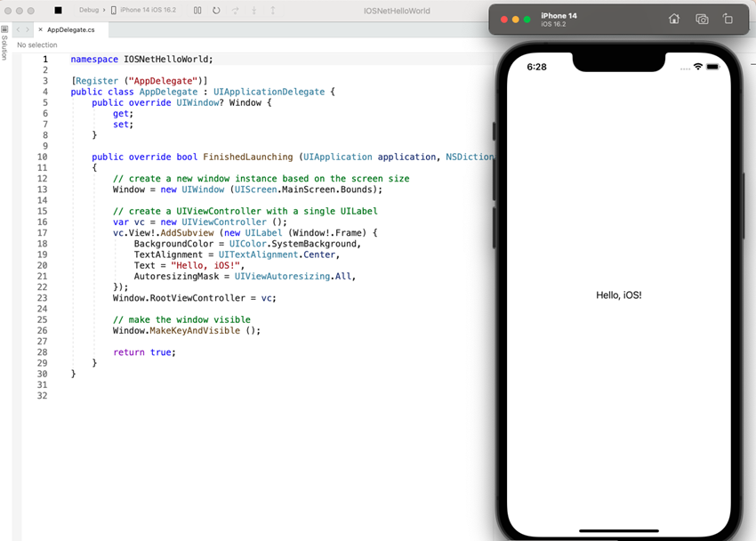Screen dimensions: 756x541
Task: Click the upward arrow icon in the toolbar
Action: click(x=274, y=10)
